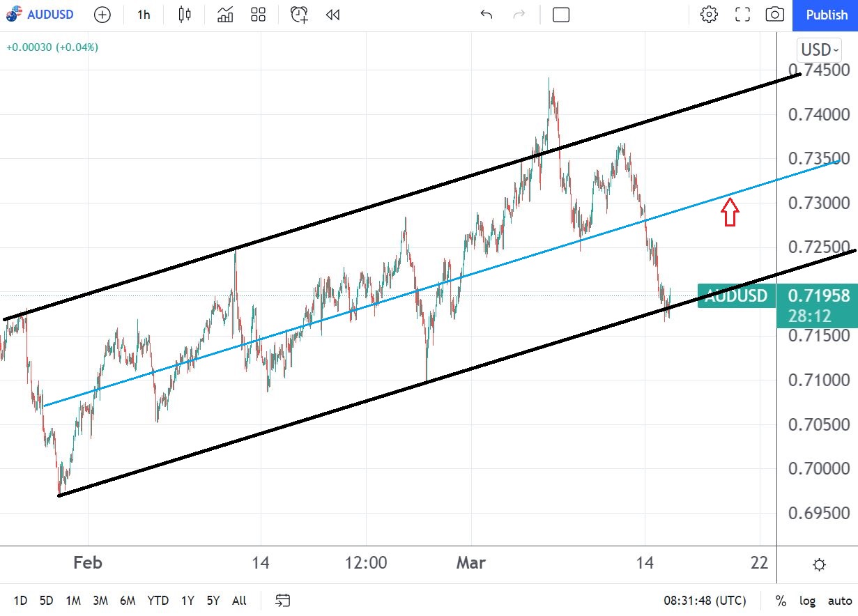
Task: Open chart settings gear
Action: coord(709,15)
